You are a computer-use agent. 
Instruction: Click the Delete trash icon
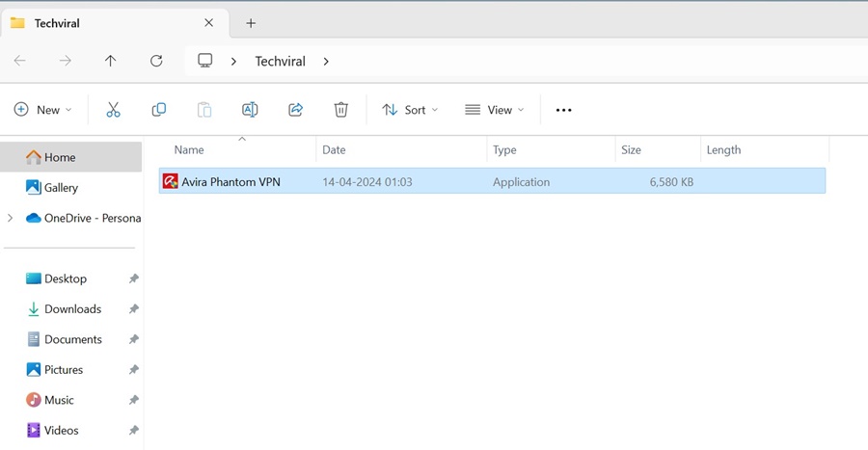341,110
